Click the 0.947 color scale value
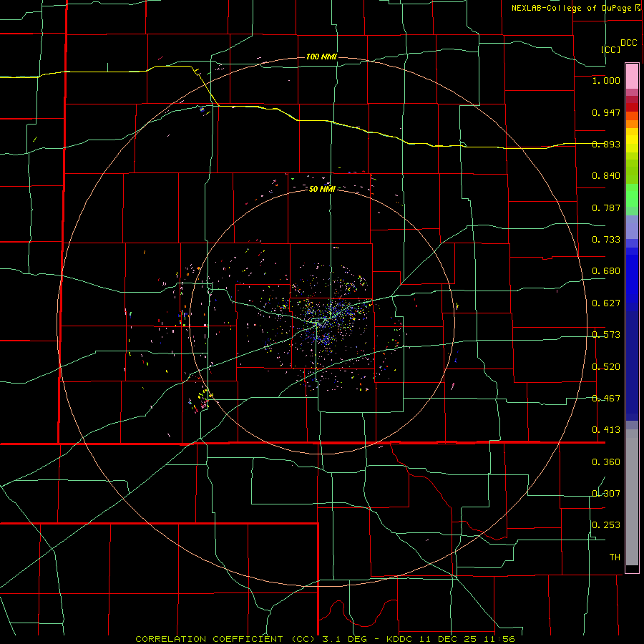The image size is (644, 644). coord(606,112)
